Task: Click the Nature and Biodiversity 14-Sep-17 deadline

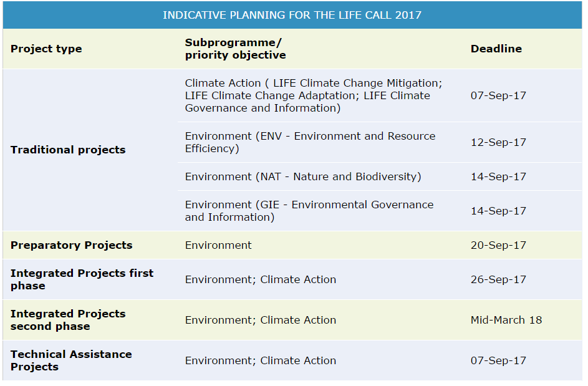Action: point(498,176)
